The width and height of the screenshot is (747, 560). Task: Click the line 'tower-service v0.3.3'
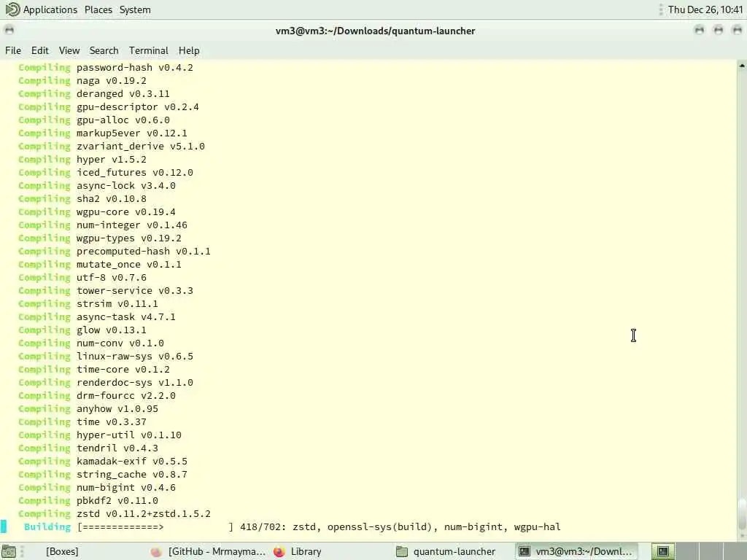(x=135, y=290)
